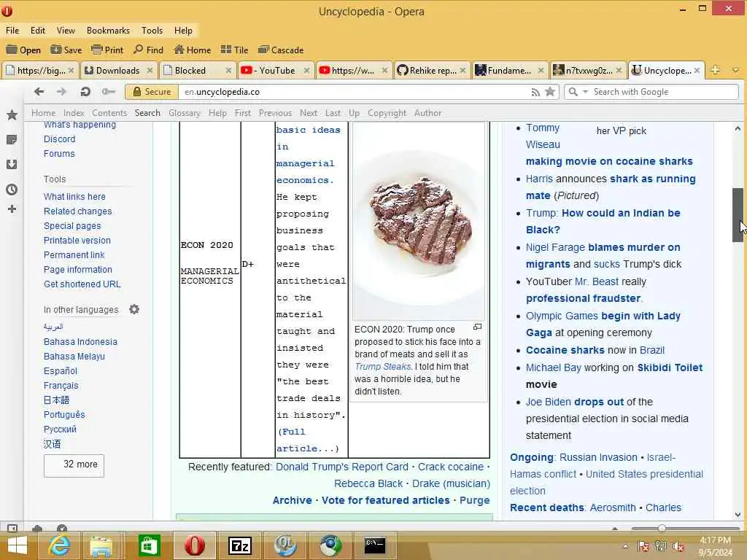Open Cocaine sharks news link

tap(565, 351)
